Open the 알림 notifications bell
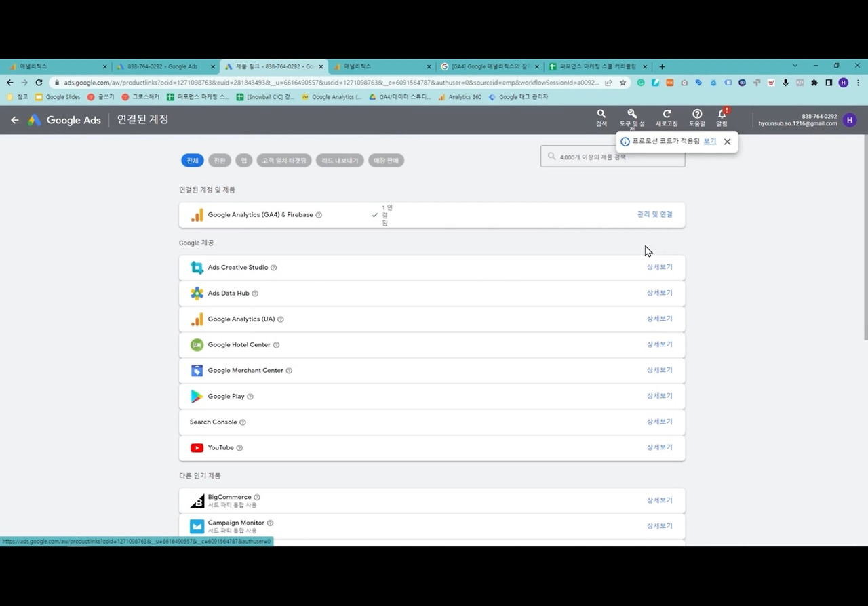This screenshot has height=606, width=868. pyautogui.click(x=722, y=118)
